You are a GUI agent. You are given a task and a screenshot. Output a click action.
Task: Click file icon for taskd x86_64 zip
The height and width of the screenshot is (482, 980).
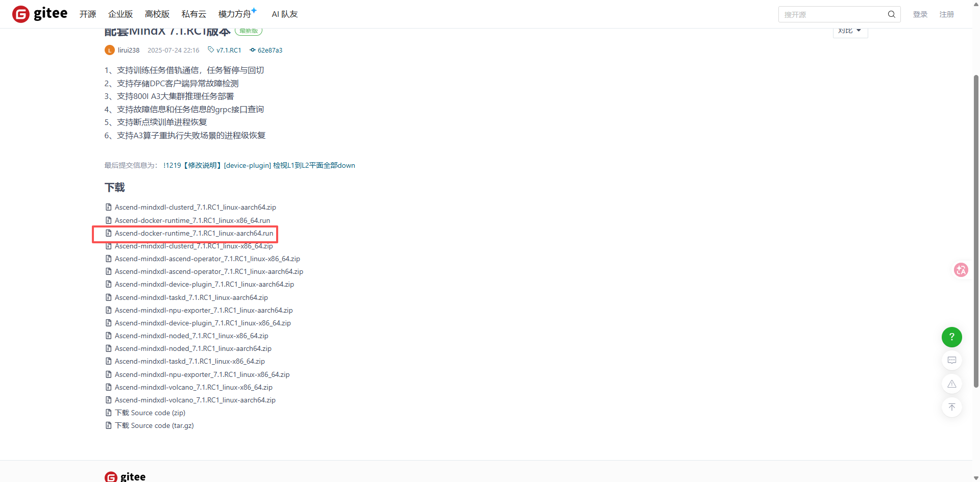tap(108, 361)
